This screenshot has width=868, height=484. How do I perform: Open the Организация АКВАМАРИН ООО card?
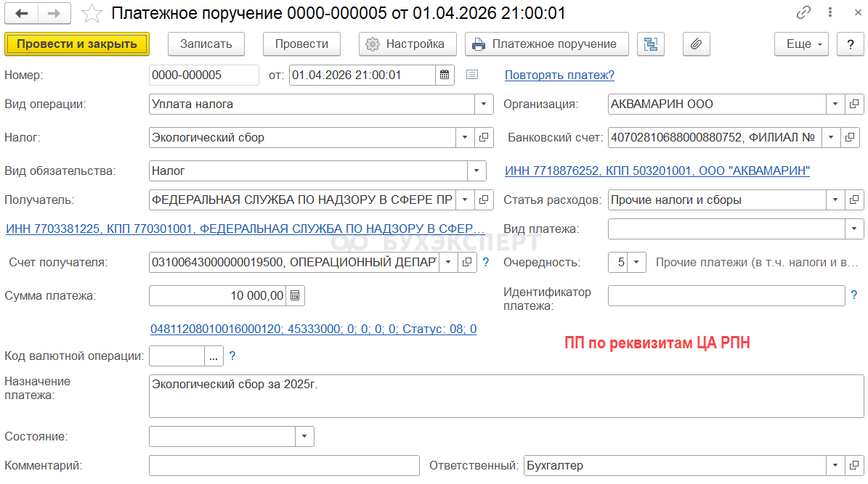click(854, 104)
